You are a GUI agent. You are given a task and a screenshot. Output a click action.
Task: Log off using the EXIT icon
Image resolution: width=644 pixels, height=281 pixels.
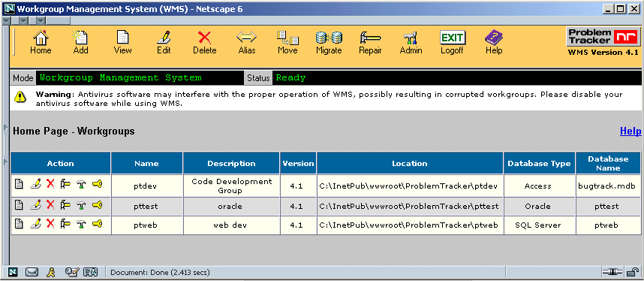pos(452,42)
